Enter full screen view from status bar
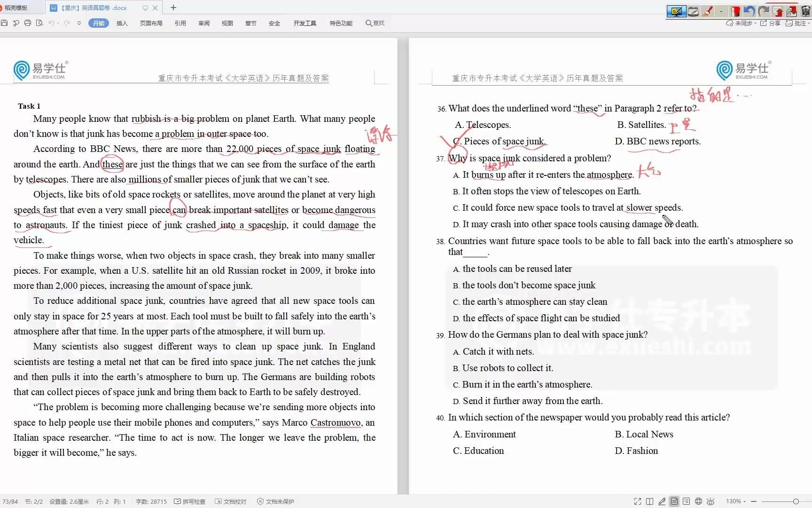 pos(637,501)
